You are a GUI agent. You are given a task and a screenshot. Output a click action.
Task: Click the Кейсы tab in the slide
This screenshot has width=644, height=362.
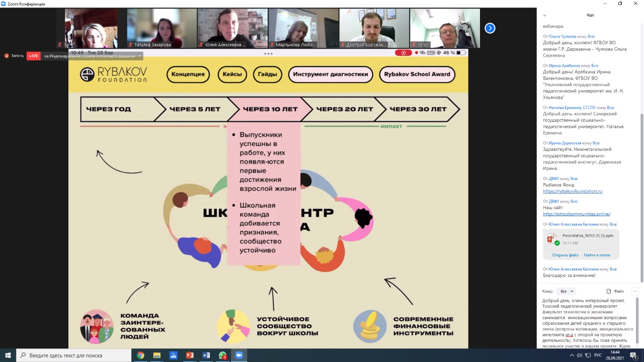[232, 74]
